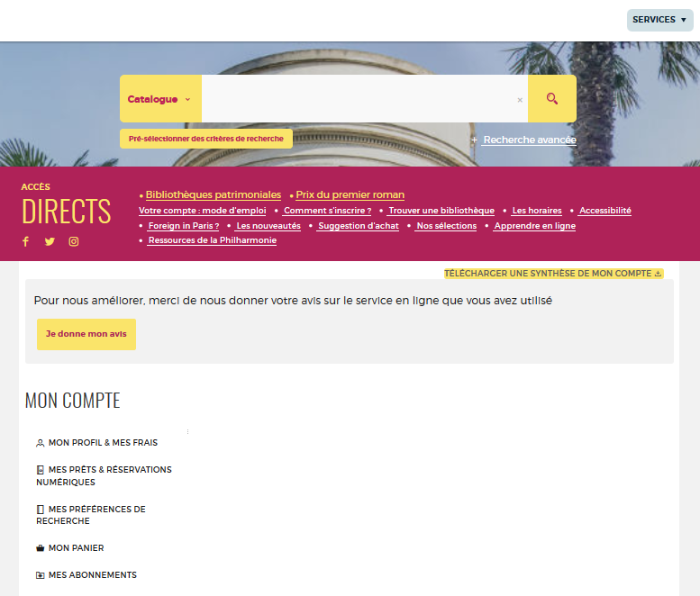Open the Facebook icon under Accès Directs
Image resolution: width=700 pixels, height=596 pixels.
(x=25, y=241)
